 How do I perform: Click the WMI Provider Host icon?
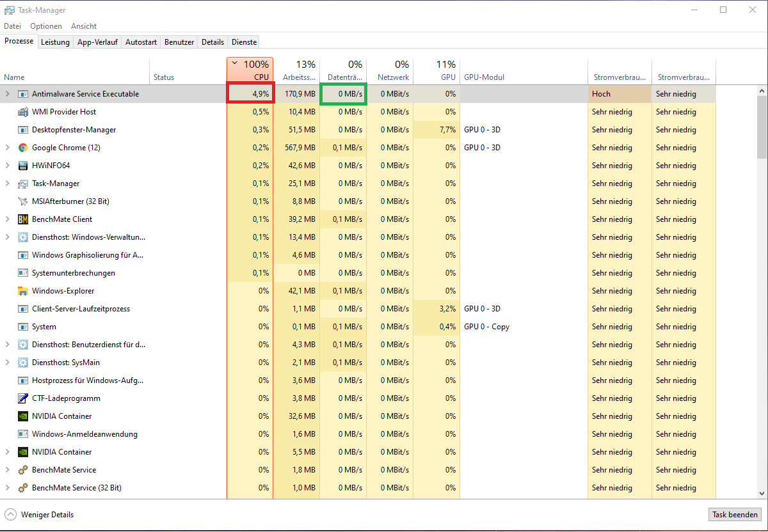click(23, 112)
